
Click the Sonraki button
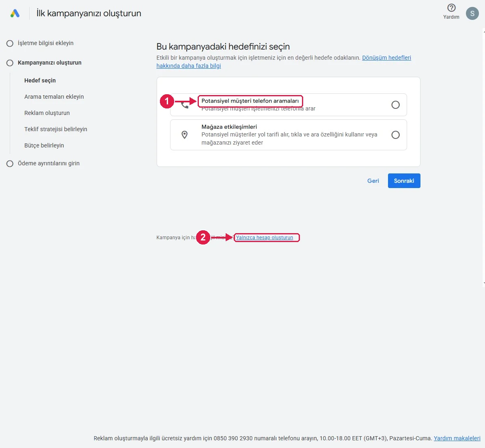coord(404,181)
